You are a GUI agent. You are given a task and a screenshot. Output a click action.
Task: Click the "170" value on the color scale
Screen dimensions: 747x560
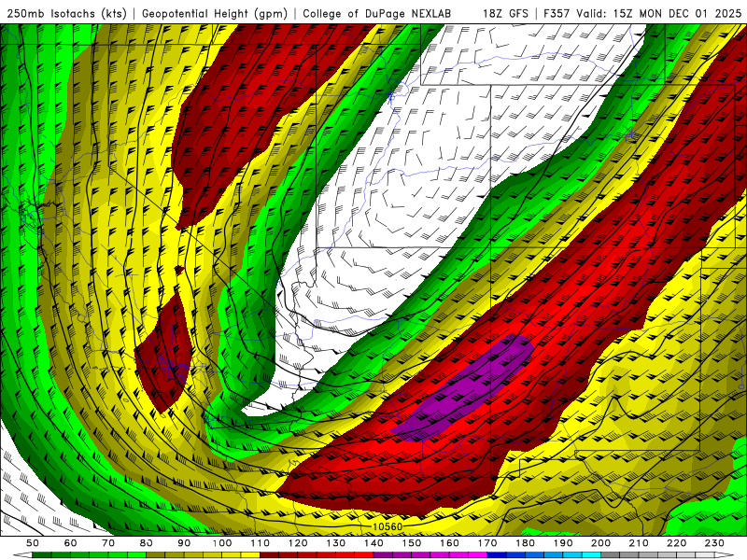[487, 543]
